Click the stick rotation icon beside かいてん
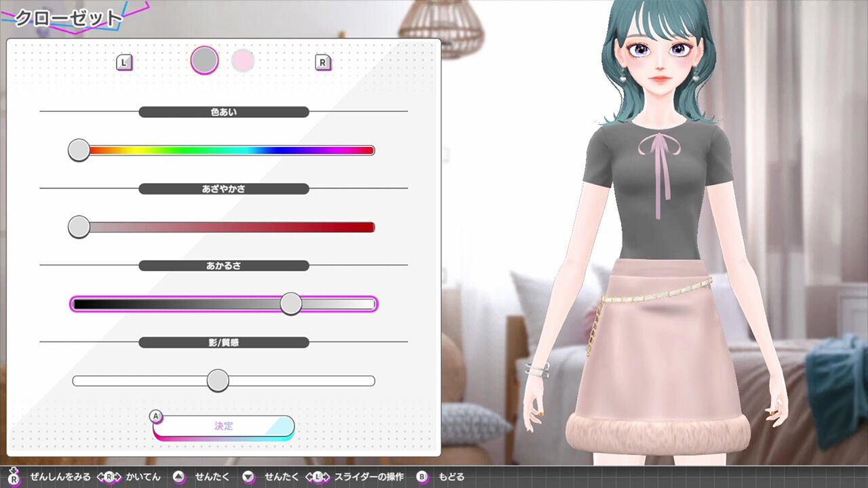 [110, 476]
